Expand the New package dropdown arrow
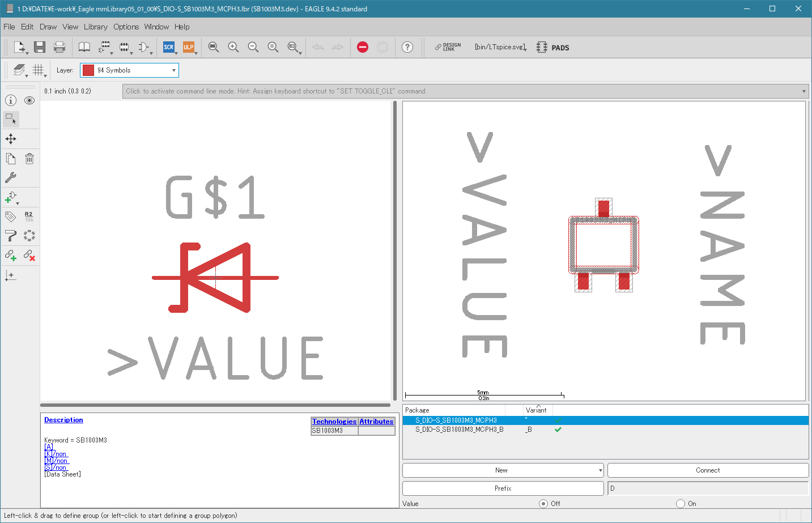Image resolution: width=812 pixels, height=523 pixels. tap(600, 470)
